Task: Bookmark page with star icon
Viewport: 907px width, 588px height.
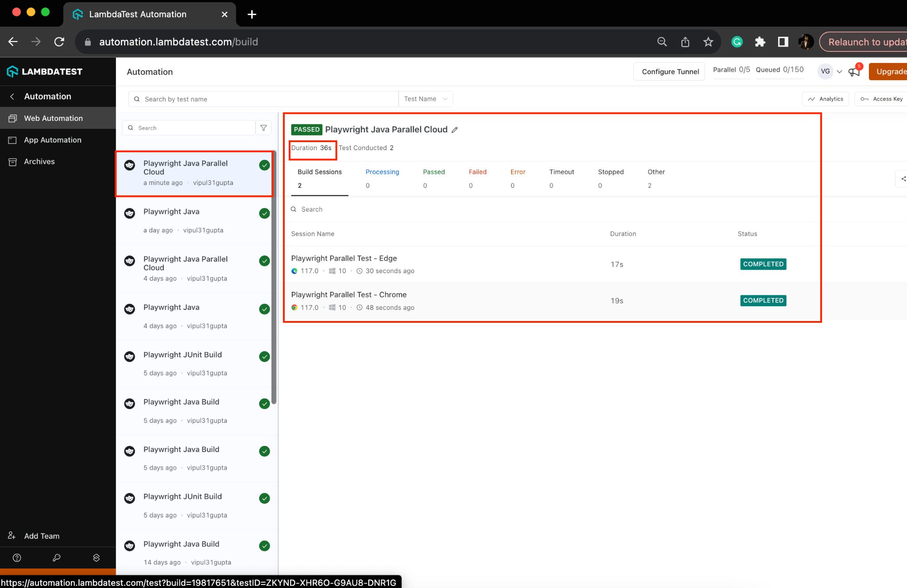Action: [708, 42]
